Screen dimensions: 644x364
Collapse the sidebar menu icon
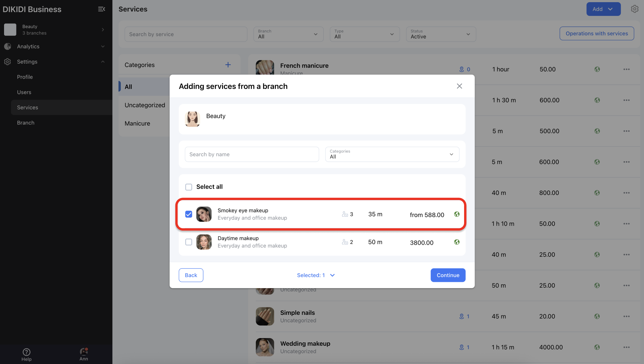click(x=101, y=9)
